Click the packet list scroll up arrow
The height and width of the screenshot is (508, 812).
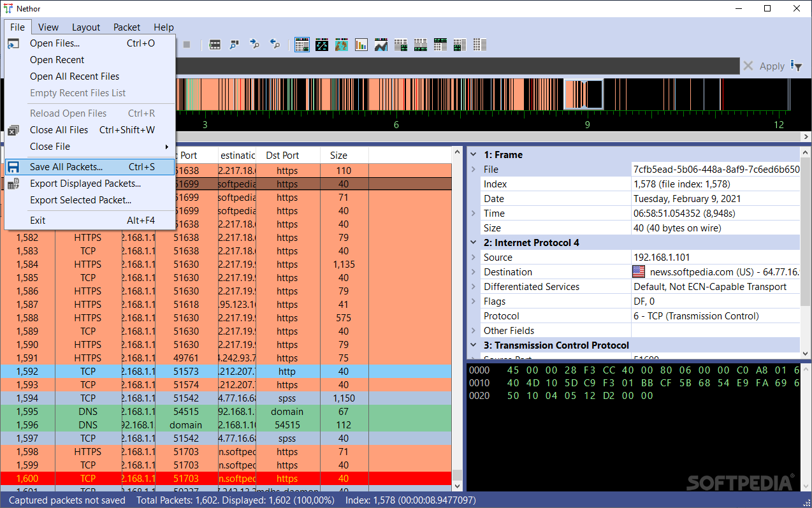pyautogui.click(x=458, y=152)
